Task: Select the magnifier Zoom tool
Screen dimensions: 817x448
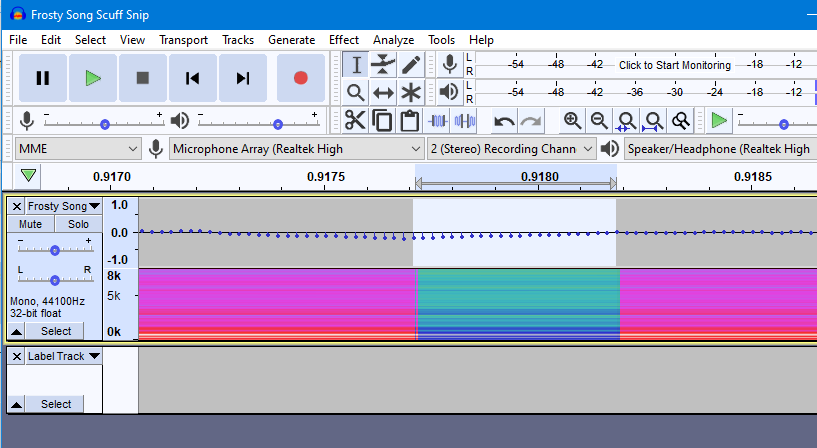Action: 356,93
